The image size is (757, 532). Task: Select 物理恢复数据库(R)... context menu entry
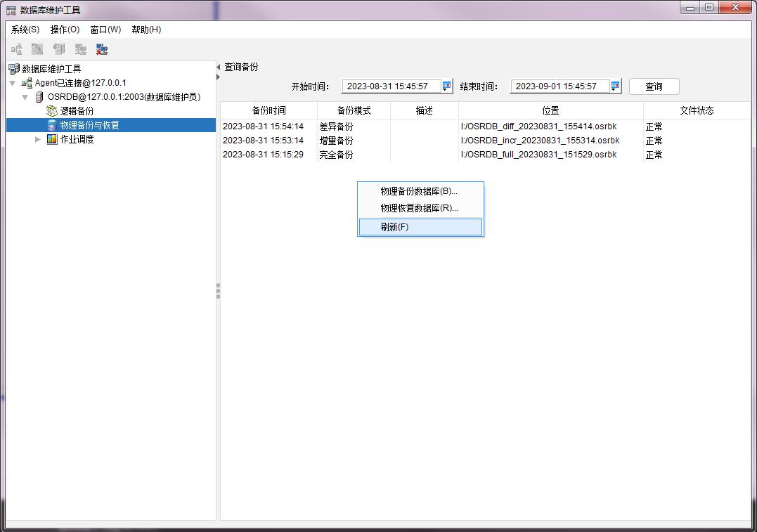[x=419, y=208]
